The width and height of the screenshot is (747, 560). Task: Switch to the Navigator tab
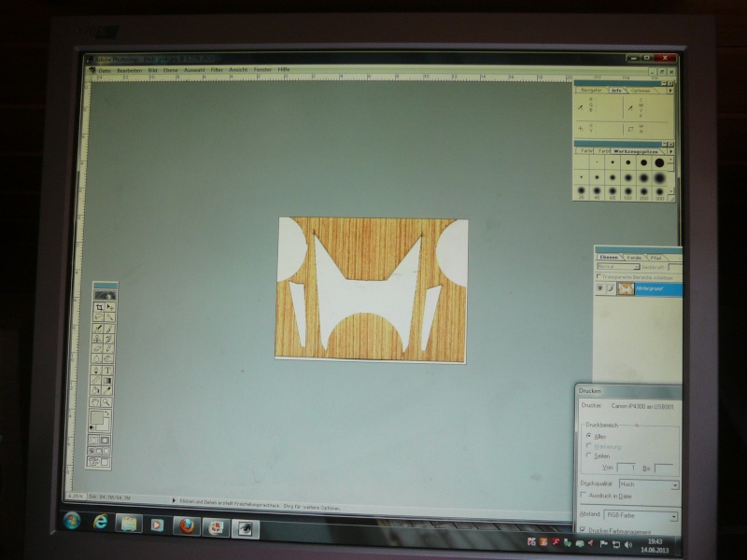coord(591,90)
